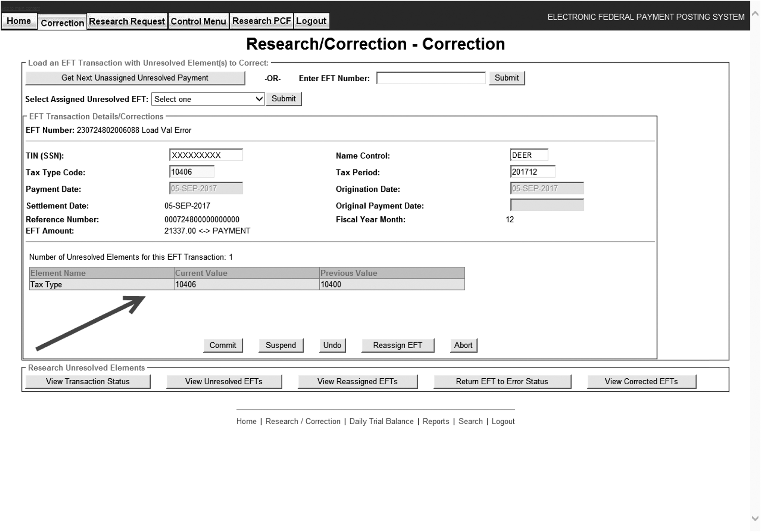Screen dimensions: 761x532
Task: Expand the Select Assigned Unresolved EFT dropdown
Action: click(208, 99)
